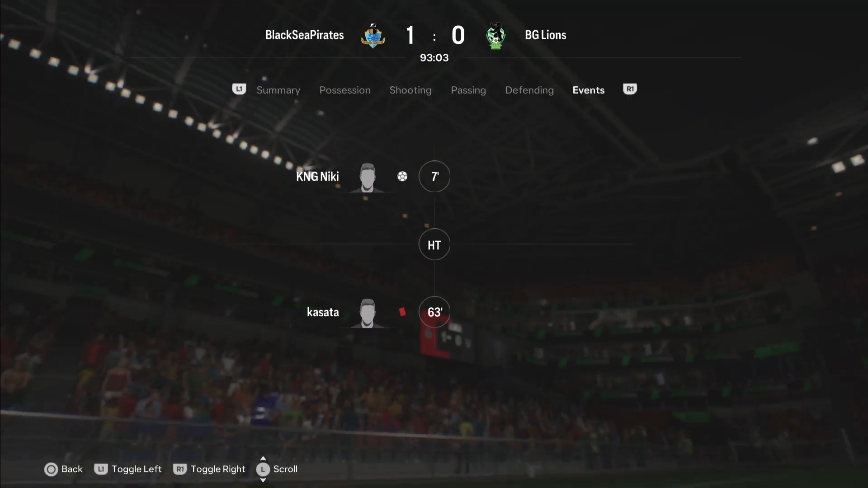Open the Summary tab
This screenshot has height=488, width=868.
coord(278,90)
